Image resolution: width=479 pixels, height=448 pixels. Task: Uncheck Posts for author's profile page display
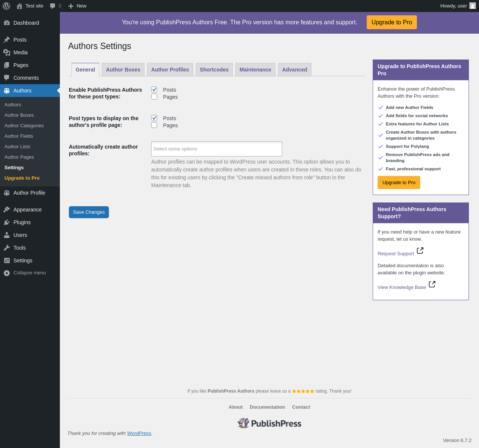[154, 118]
